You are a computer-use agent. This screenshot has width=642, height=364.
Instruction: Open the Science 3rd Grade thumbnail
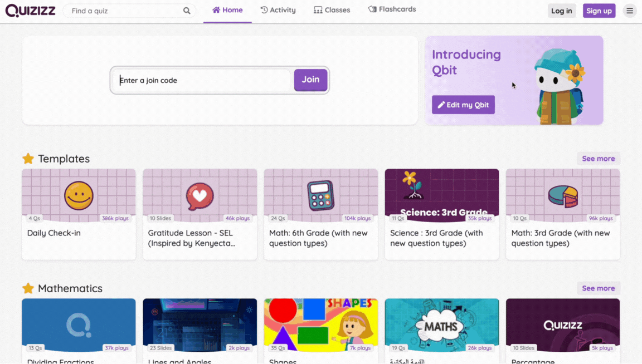click(x=442, y=195)
